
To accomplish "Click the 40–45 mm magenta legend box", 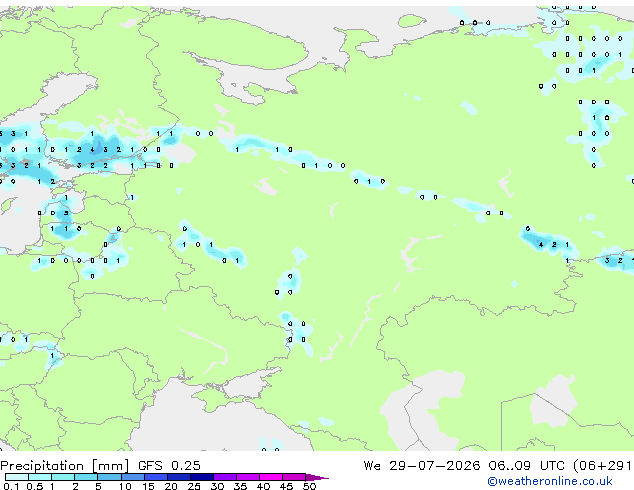I will 271,477.
